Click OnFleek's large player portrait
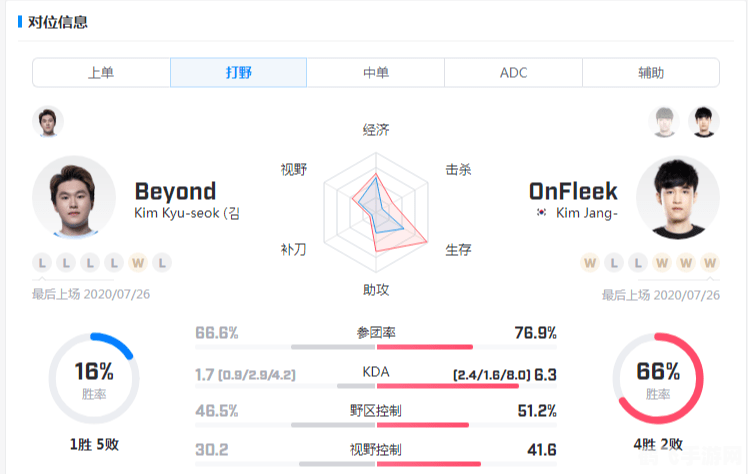 click(677, 197)
